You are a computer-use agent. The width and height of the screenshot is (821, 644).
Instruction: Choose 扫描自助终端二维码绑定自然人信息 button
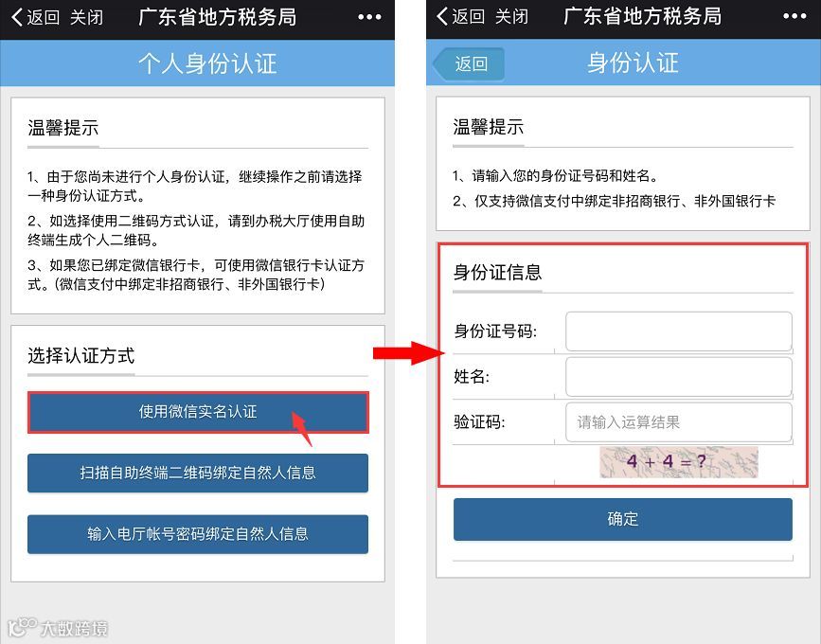198,473
